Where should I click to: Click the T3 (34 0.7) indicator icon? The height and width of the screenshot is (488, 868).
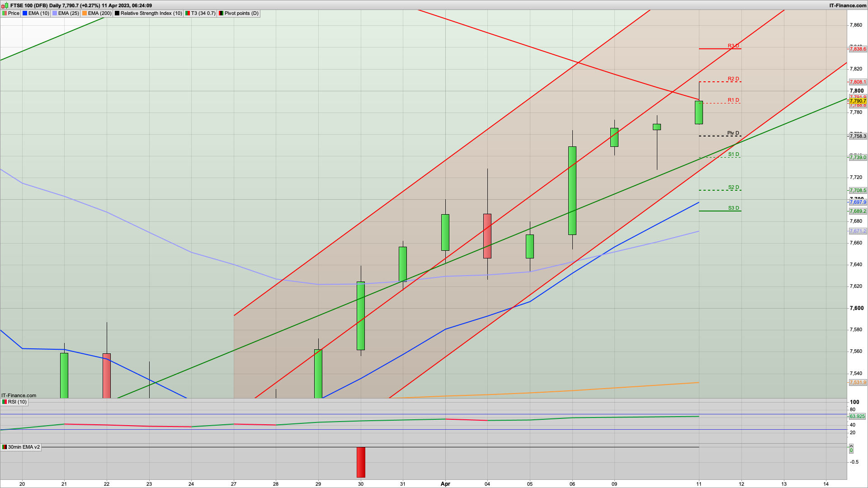[x=188, y=13]
